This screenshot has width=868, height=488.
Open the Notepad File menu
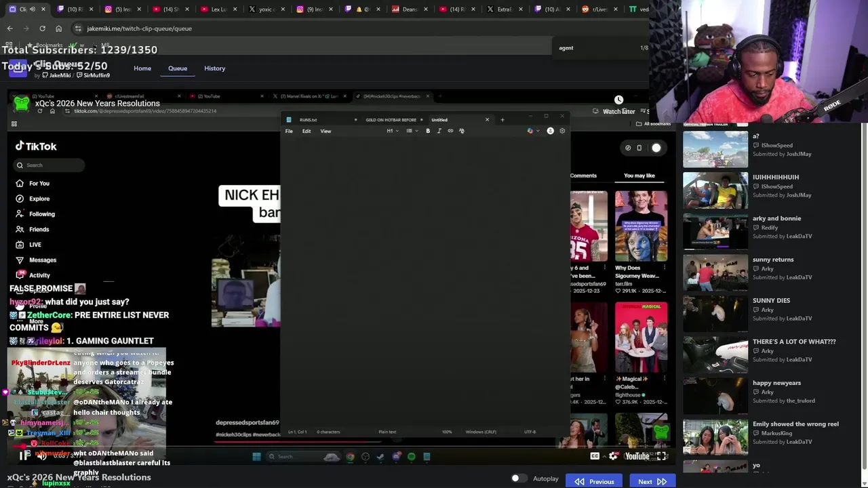289,131
